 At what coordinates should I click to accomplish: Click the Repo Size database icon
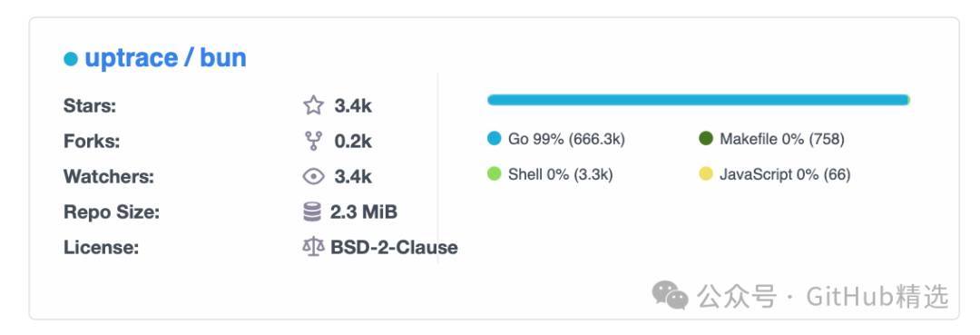[312, 212]
